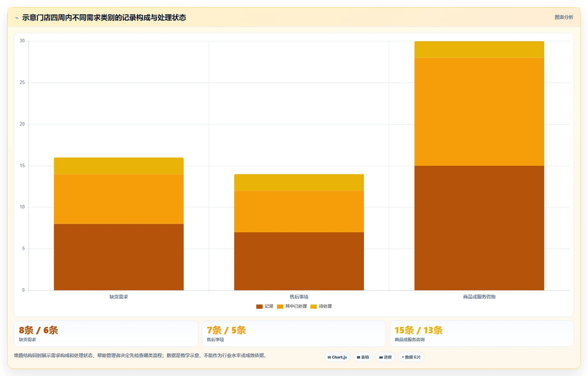Click the 图表分析 label in header

[564, 17]
